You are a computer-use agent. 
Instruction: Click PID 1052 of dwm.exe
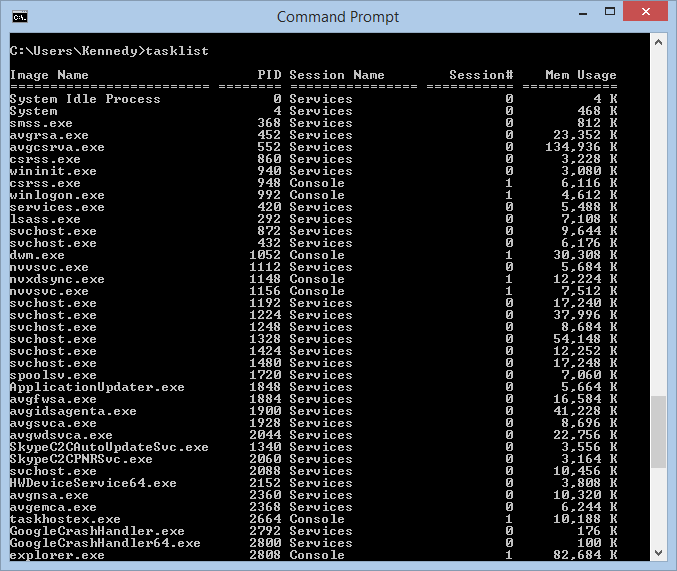(x=266, y=255)
